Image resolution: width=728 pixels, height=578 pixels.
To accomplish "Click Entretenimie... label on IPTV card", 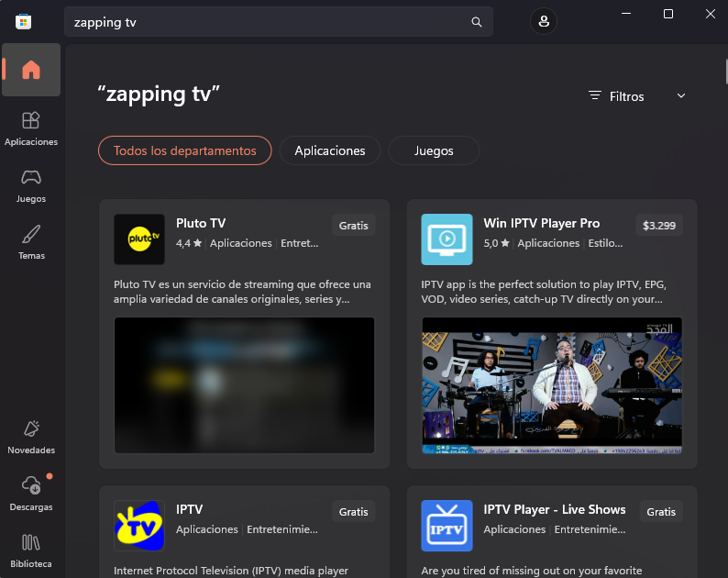I will [282, 529].
